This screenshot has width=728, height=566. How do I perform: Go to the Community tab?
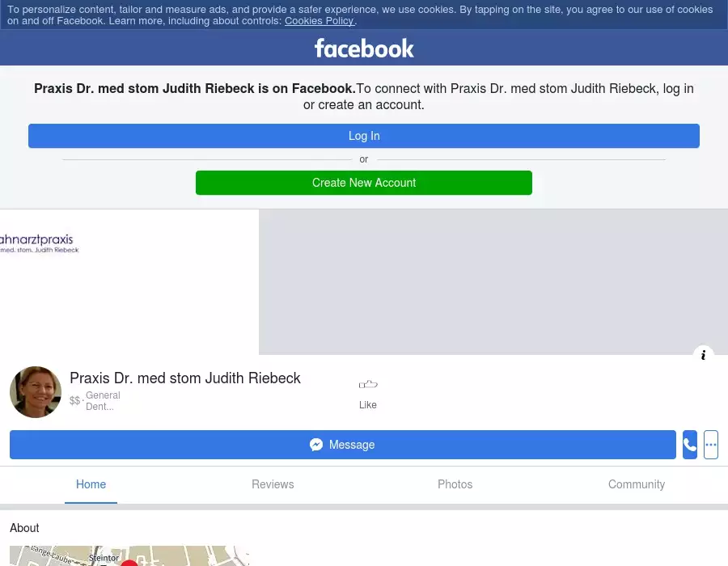[637, 484]
